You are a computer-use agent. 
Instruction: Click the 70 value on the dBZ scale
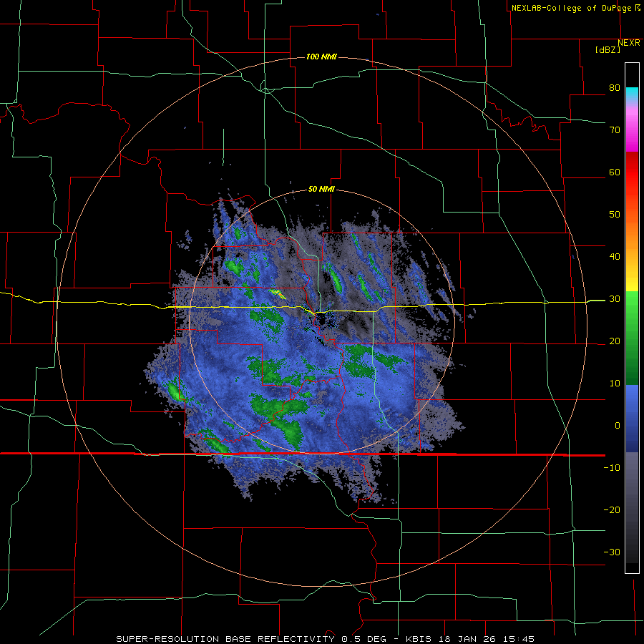tap(615, 130)
